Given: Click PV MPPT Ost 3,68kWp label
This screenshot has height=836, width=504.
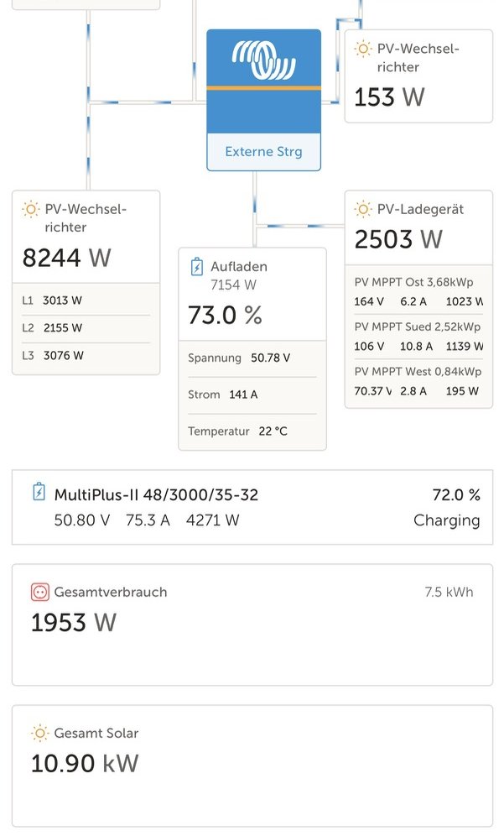Looking at the screenshot, I should tap(414, 282).
